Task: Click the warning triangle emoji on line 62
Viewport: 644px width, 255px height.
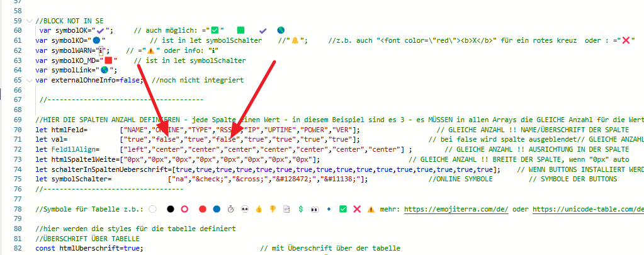Action: 150,50
